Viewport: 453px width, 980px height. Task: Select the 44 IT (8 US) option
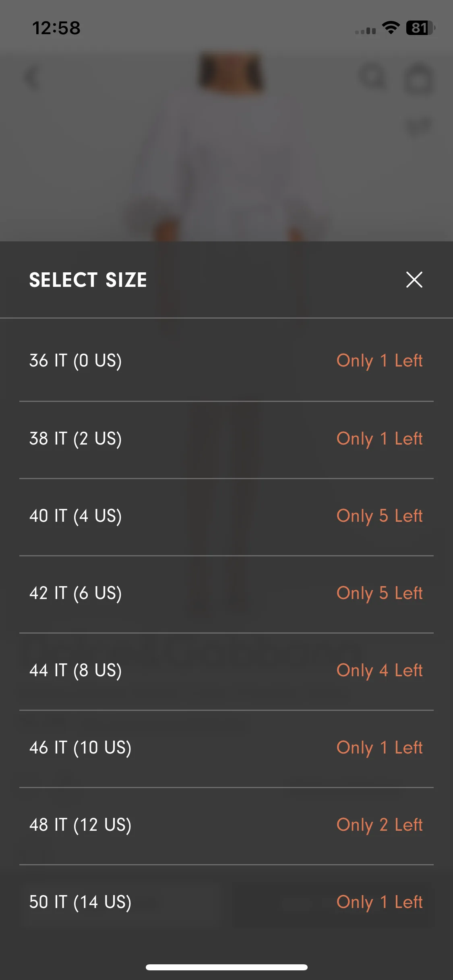click(226, 671)
